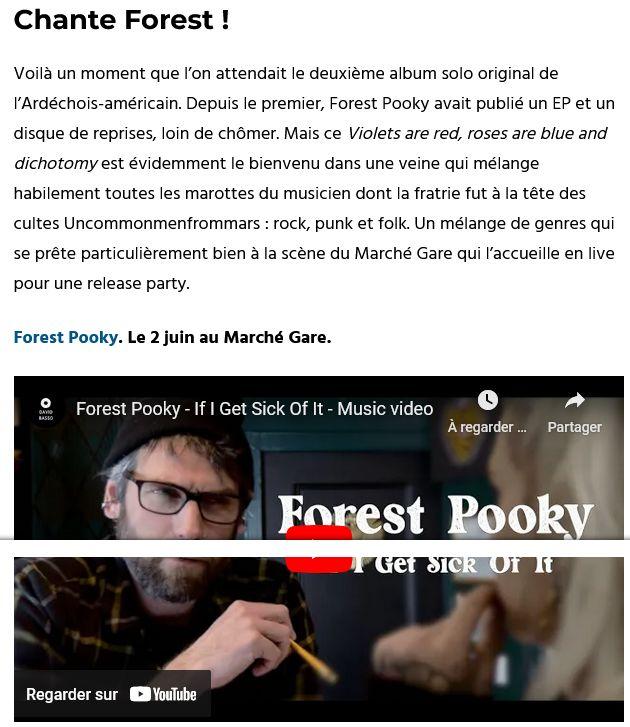The height and width of the screenshot is (727, 630).
Task: Click the 'Chante Forest !' heading
Action: (x=121, y=20)
